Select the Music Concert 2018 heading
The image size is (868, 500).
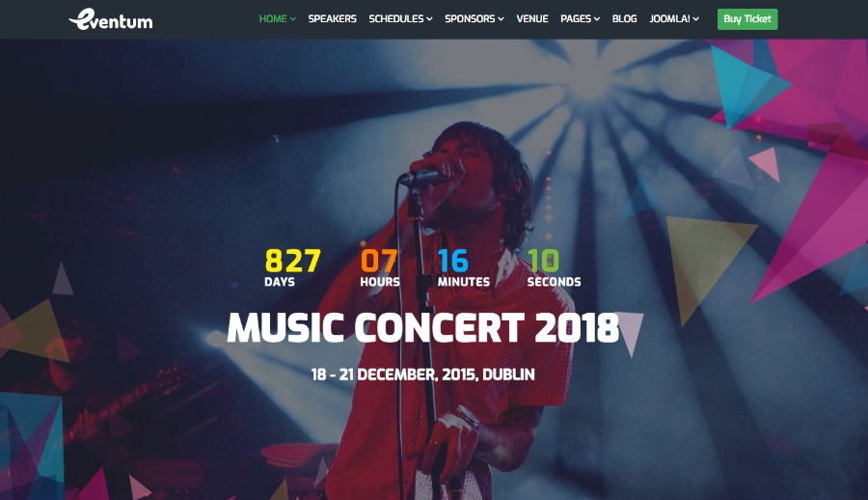coord(423,327)
